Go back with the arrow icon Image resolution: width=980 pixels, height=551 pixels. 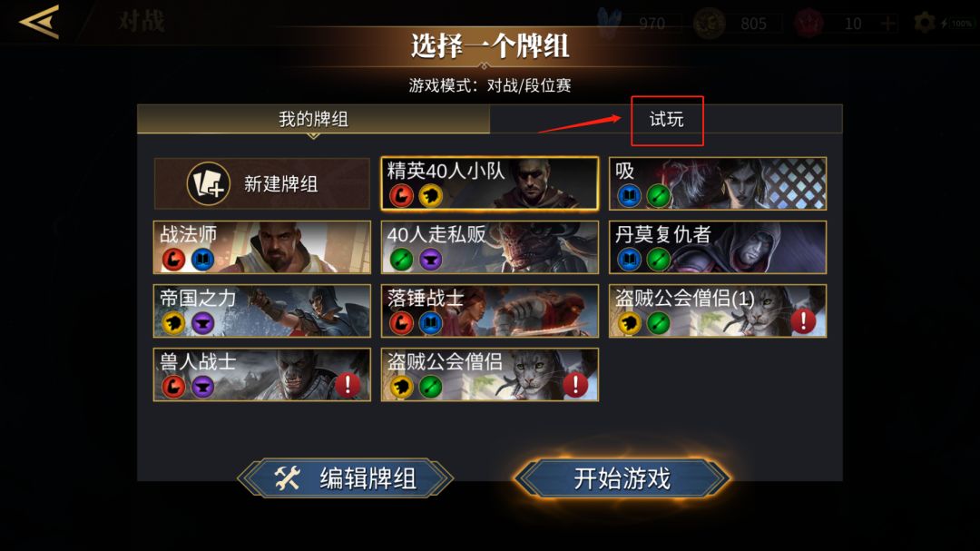(x=39, y=21)
